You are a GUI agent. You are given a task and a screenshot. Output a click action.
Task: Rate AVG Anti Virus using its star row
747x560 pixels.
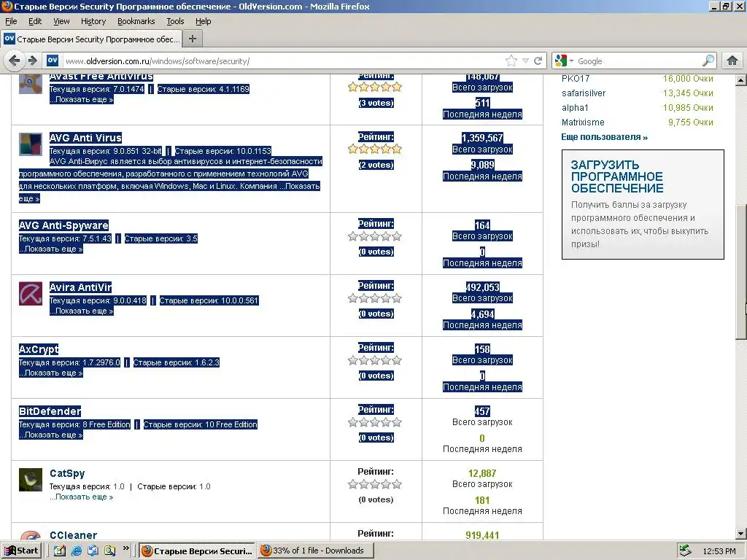375,149
